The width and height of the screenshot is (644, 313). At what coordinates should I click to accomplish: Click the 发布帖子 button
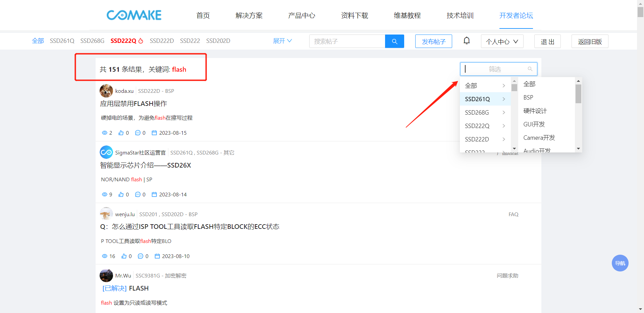point(433,42)
